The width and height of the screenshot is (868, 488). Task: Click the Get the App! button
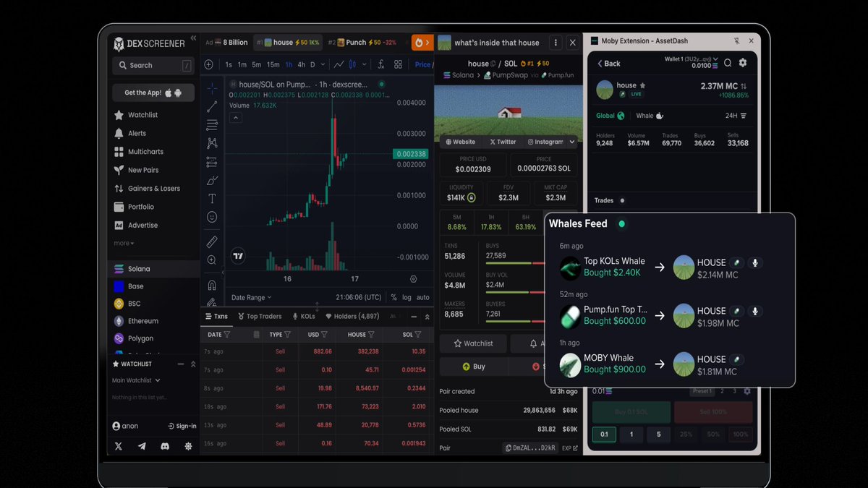[153, 93]
